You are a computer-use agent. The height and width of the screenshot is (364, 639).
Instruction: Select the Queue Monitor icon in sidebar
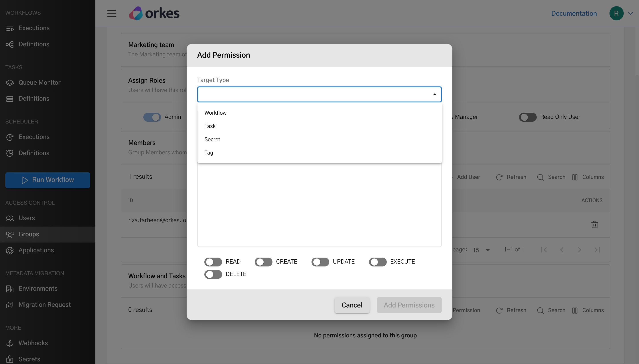coord(10,82)
